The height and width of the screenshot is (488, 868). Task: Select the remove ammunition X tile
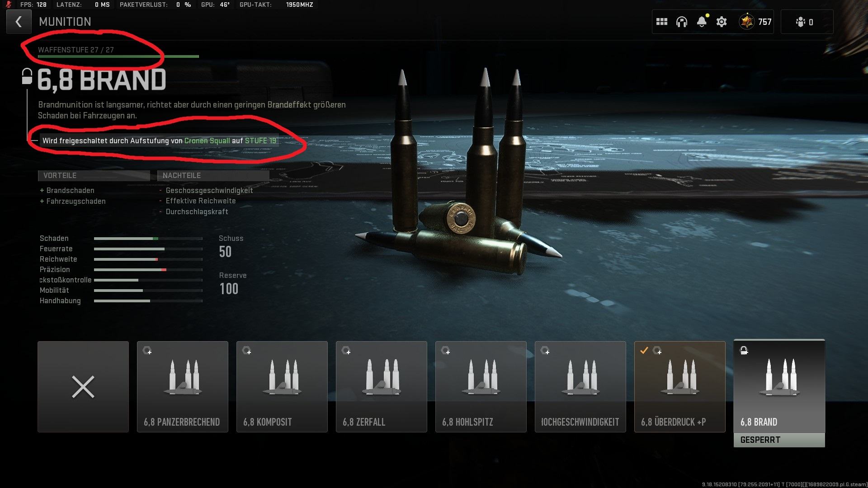(x=83, y=387)
